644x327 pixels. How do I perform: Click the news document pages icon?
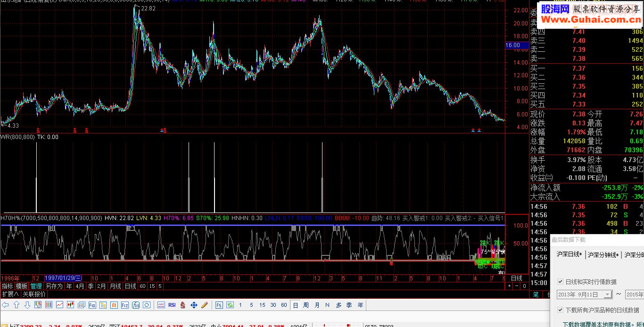pyautogui.click(x=81, y=305)
